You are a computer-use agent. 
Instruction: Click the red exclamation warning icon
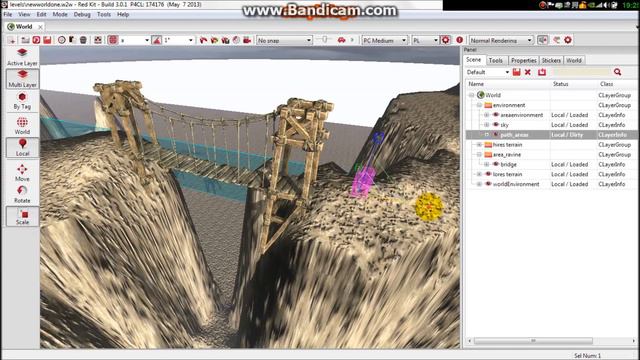click(460, 40)
